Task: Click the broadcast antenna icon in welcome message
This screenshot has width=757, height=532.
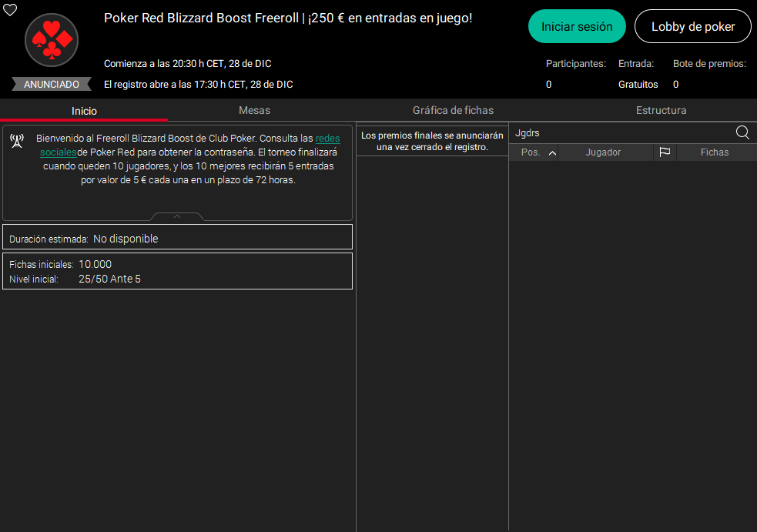Action: tap(17, 140)
